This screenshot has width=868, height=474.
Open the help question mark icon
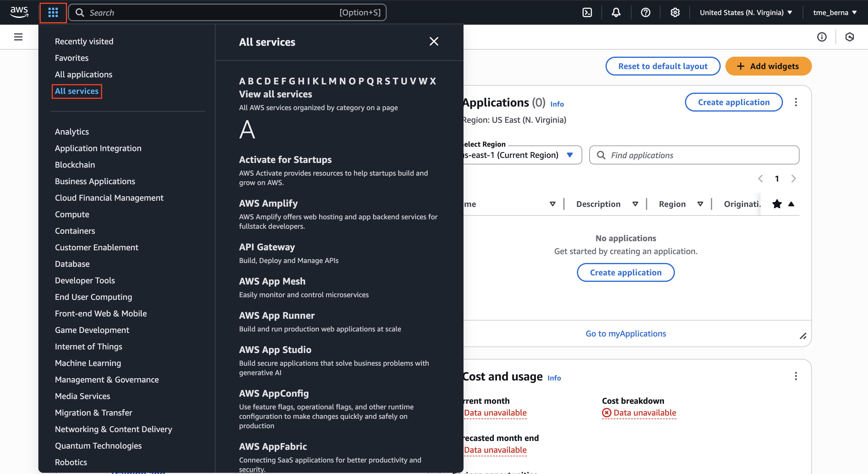coord(645,12)
